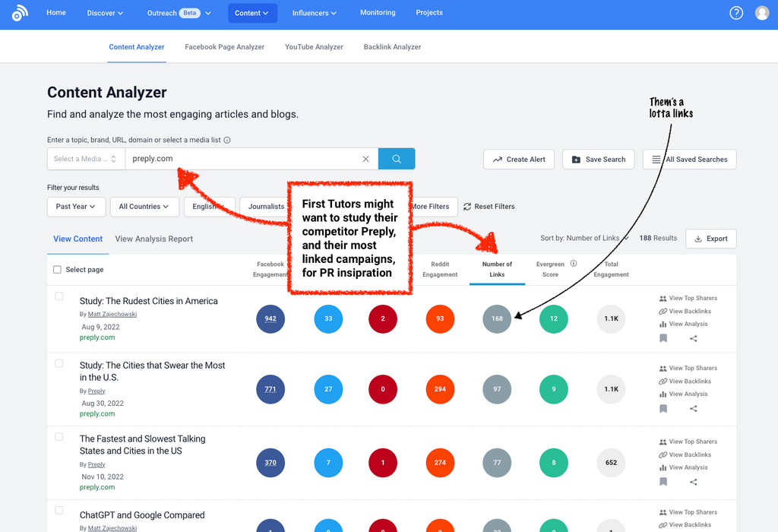
Task: Click the gray 168 links circle
Action: pos(497,318)
